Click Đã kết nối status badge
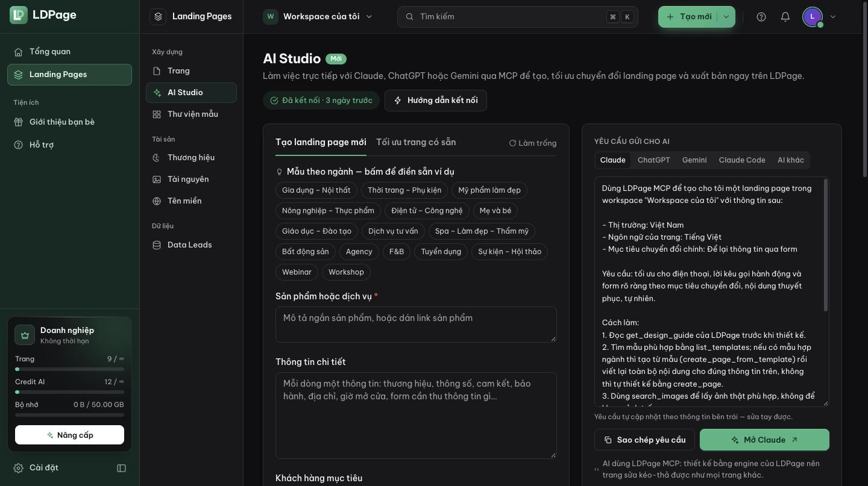The image size is (868, 486). coord(321,101)
